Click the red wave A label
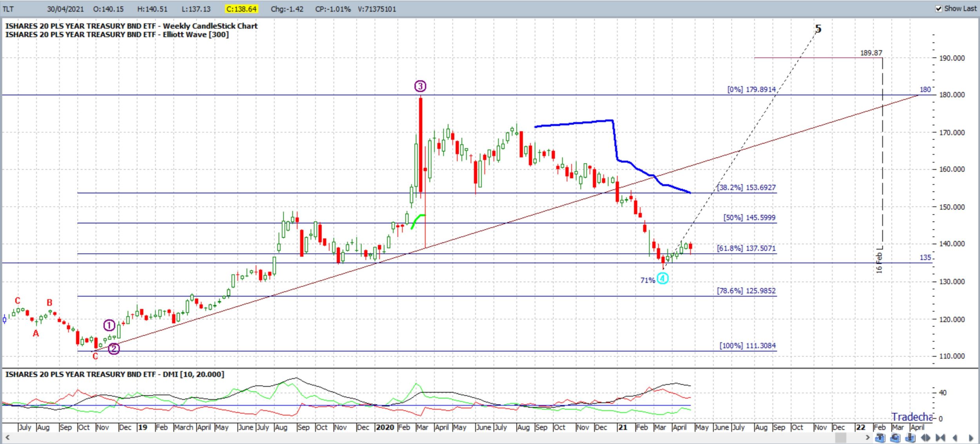980x444 pixels. [36, 333]
